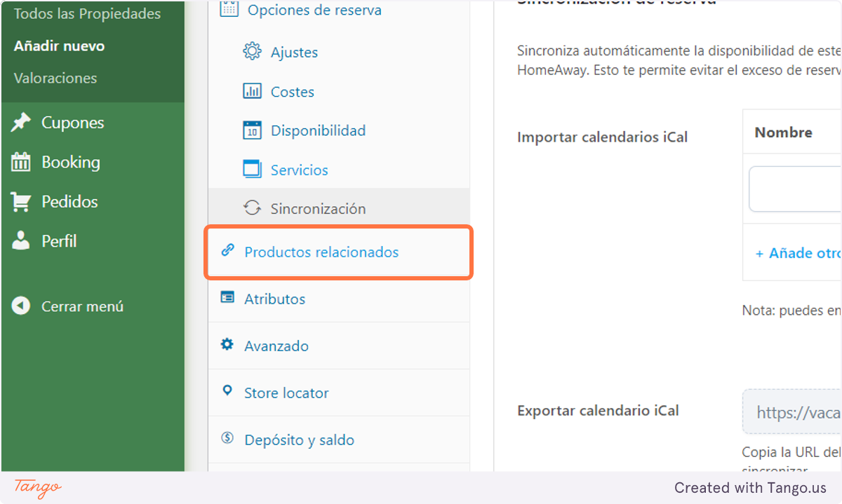Click the Opciones de reserva calendar icon

(x=229, y=9)
